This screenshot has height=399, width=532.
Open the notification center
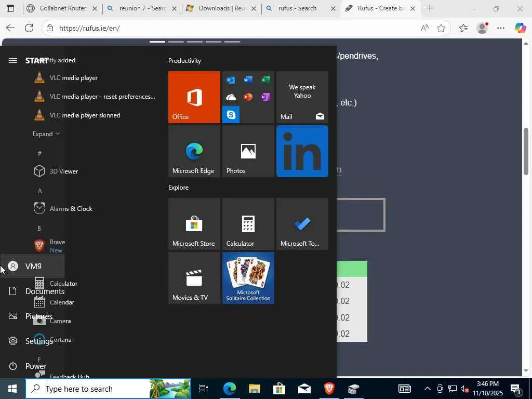[516, 389]
